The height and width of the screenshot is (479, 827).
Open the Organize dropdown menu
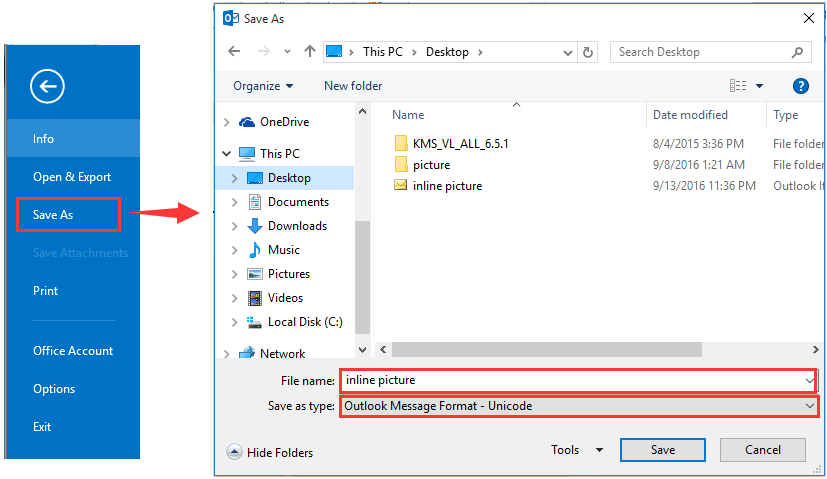click(x=263, y=86)
